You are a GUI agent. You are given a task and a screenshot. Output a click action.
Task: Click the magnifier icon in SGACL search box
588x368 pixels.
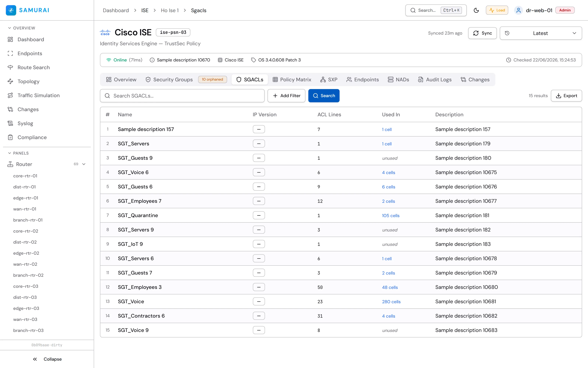click(x=107, y=96)
